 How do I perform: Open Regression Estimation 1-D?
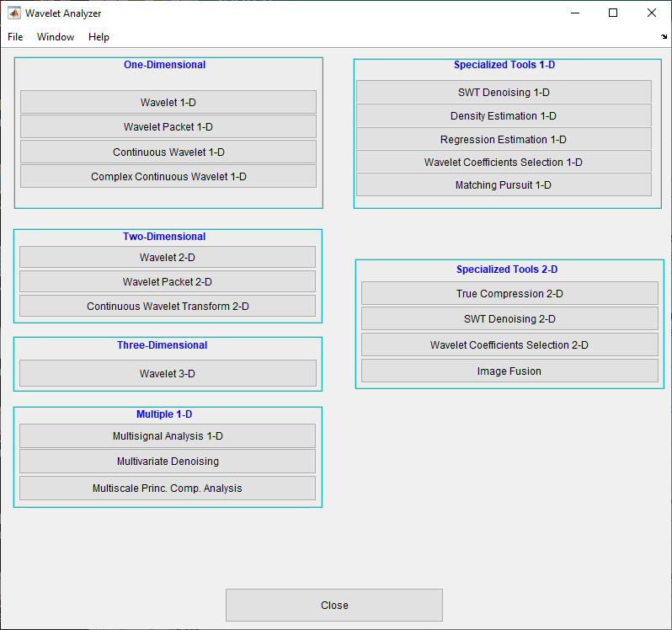point(504,139)
